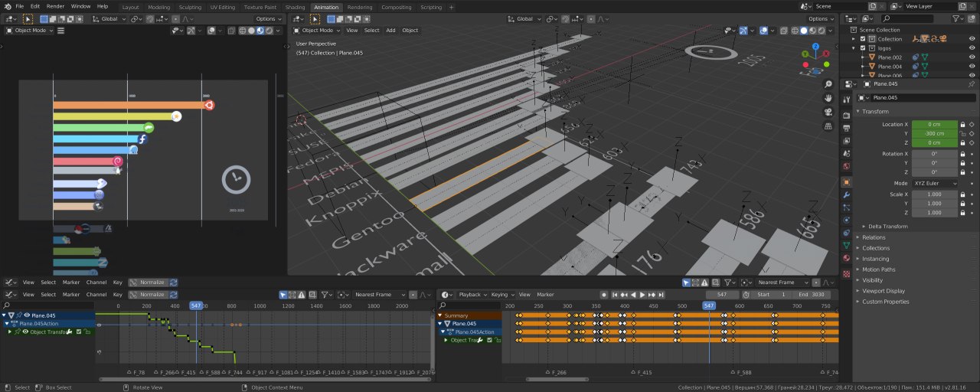Click the Location Y value field -300 cm
Image resolution: width=980 pixels, height=392 pixels.
coord(934,133)
